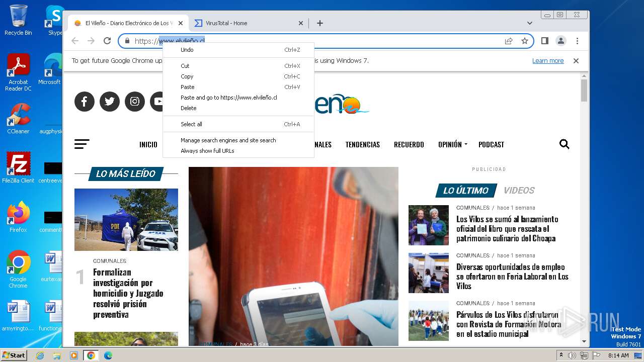Toggle Always show full URLs
This screenshot has width=644, height=362.
238,151
